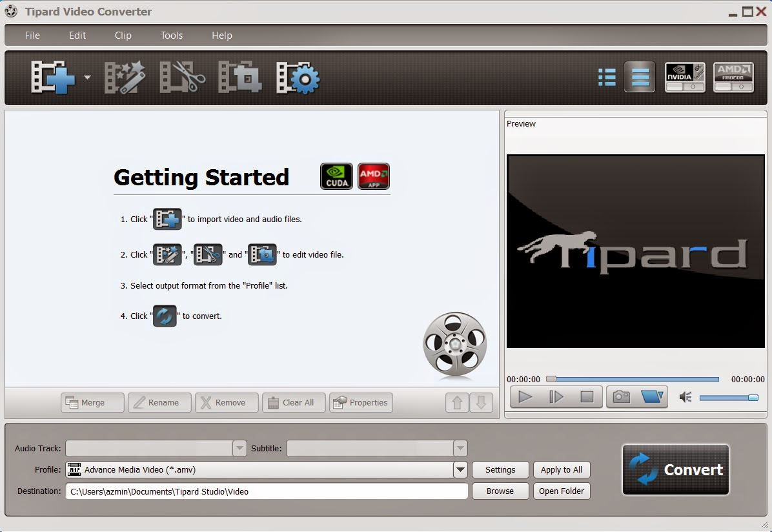Viewport: 772px width, 532px height.
Task: Stop the preview playback
Action: click(587, 396)
